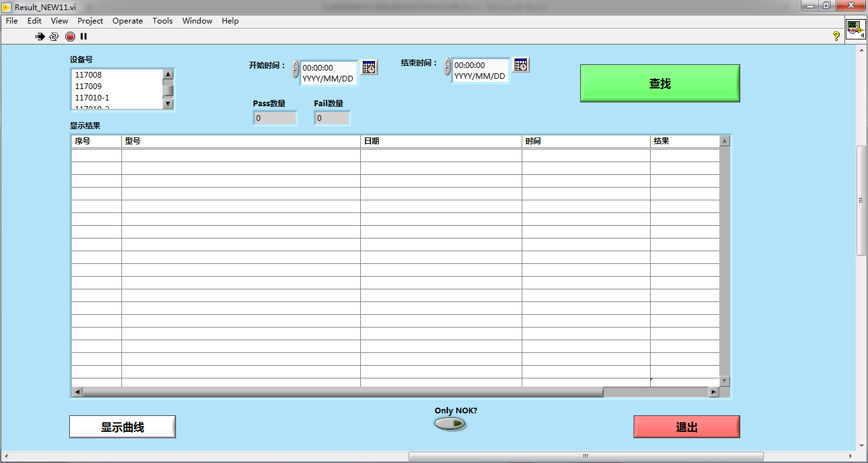Click the Pause toolbar icon
868x463 pixels.
coord(83,37)
